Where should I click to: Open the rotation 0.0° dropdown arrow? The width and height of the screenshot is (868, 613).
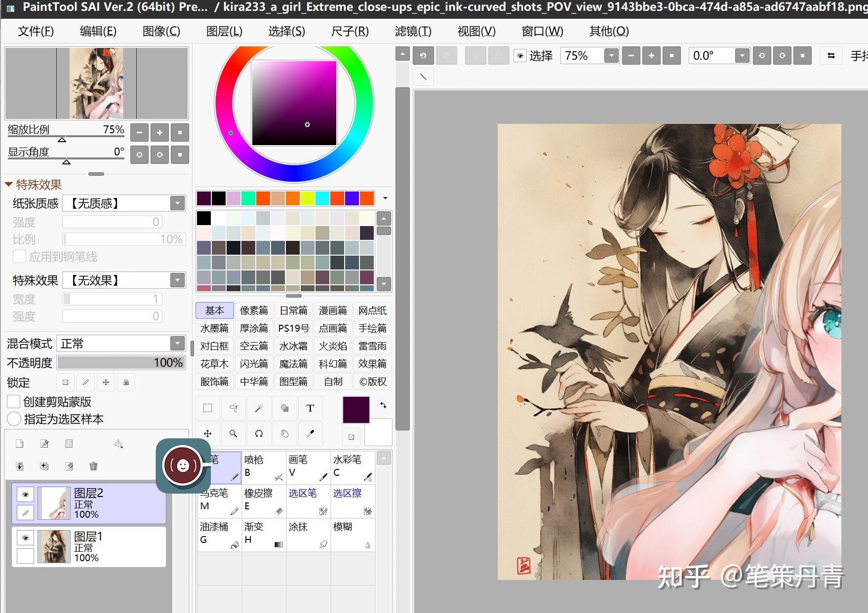click(742, 56)
